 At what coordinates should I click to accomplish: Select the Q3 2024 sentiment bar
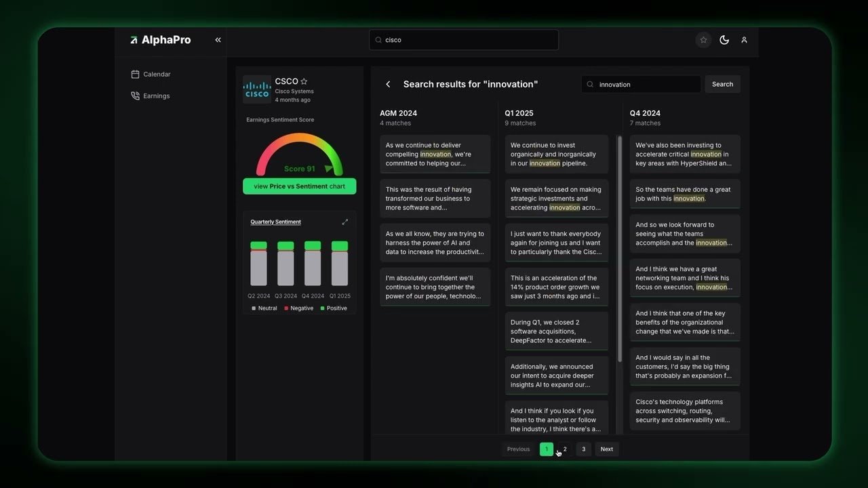point(285,264)
